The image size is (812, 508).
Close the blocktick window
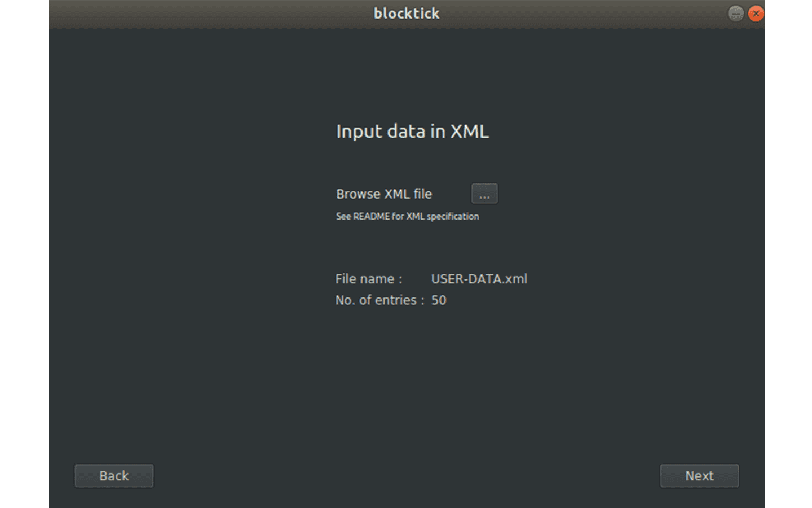pyautogui.click(x=756, y=14)
